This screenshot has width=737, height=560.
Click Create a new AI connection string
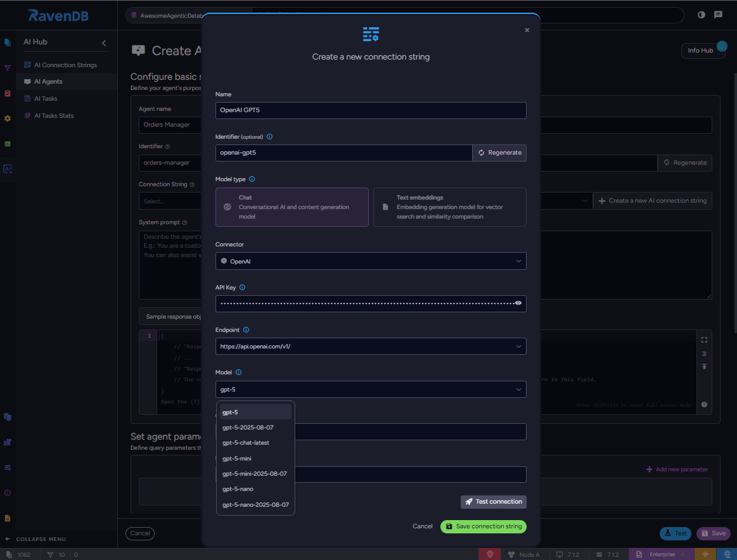coord(652,201)
